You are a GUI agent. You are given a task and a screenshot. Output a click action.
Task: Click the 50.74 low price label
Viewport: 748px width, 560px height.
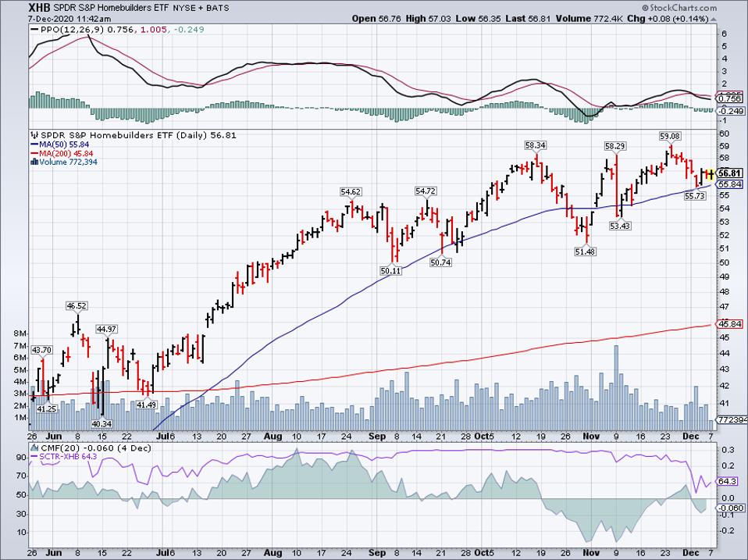[x=440, y=262]
